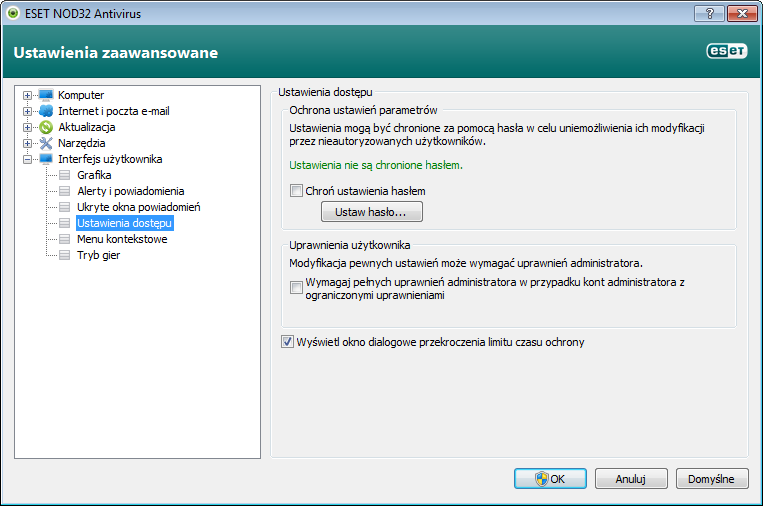763x506 pixels.
Task: Click the ESET eye icon in title bar
Action: click(13, 13)
